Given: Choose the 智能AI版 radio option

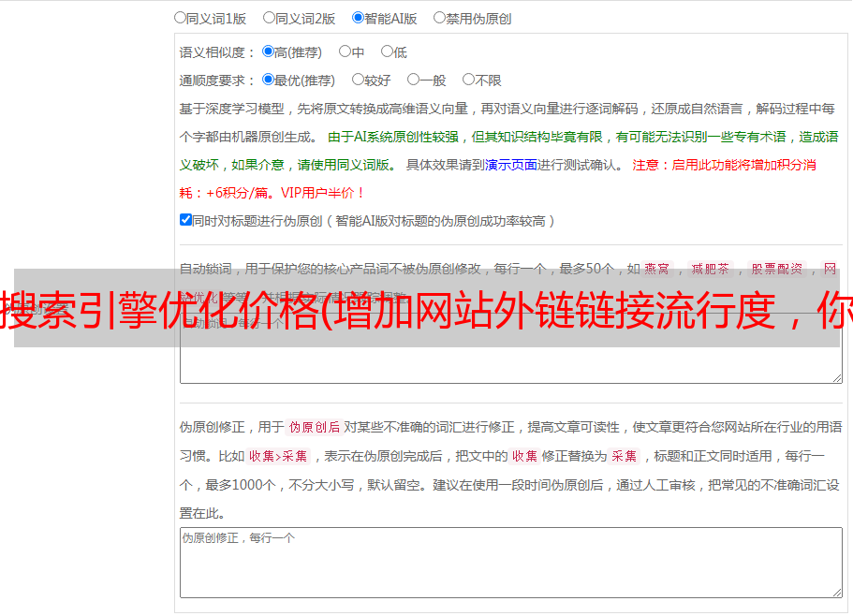Looking at the screenshot, I should tap(358, 18).
